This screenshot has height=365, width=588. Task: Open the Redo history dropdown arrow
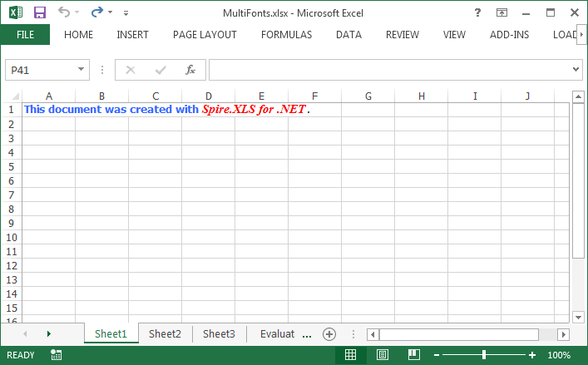(111, 12)
